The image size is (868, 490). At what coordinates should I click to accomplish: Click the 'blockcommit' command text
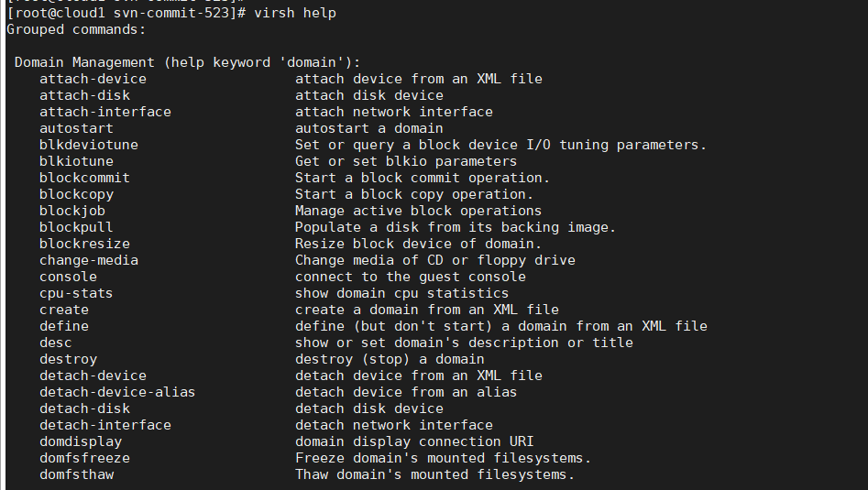coord(84,178)
